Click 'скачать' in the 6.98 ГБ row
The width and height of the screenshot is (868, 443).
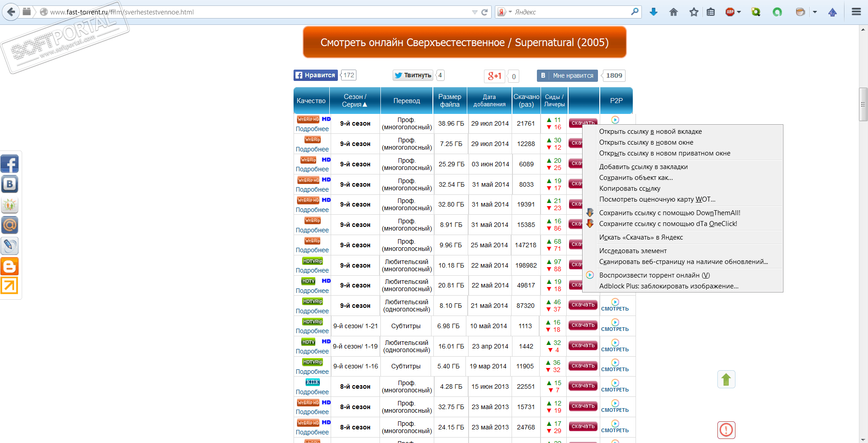(x=583, y=325)
